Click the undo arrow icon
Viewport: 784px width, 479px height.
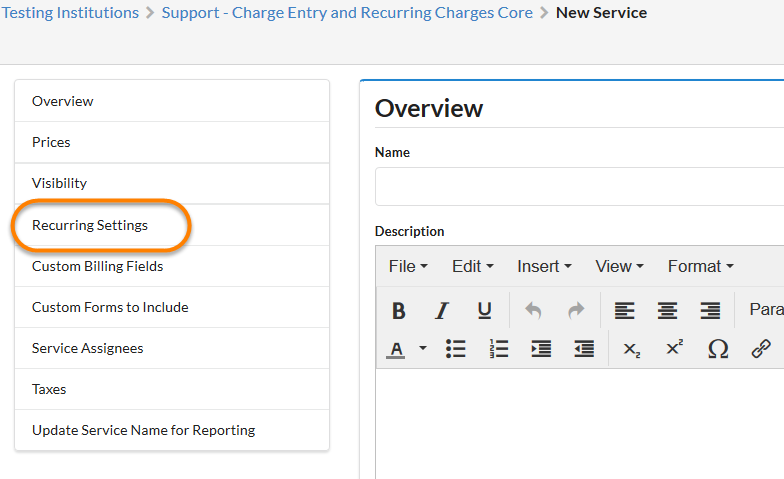(533, 310)
